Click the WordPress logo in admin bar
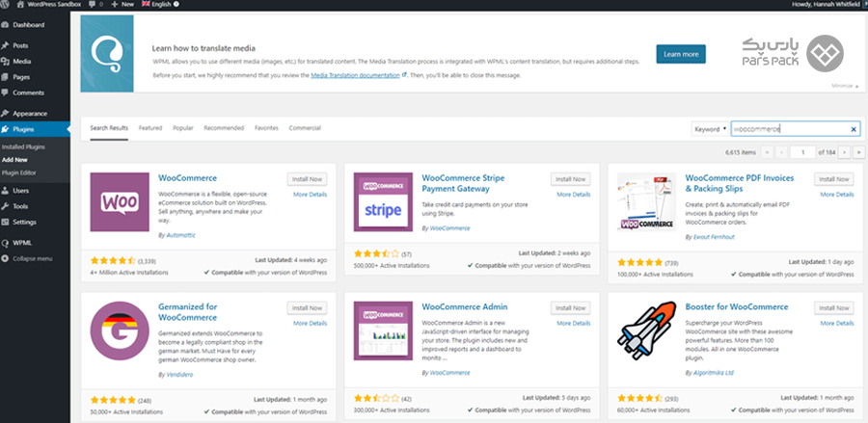Screen dimensions: 868x423 pyautogui.click(x=5, y=4)
